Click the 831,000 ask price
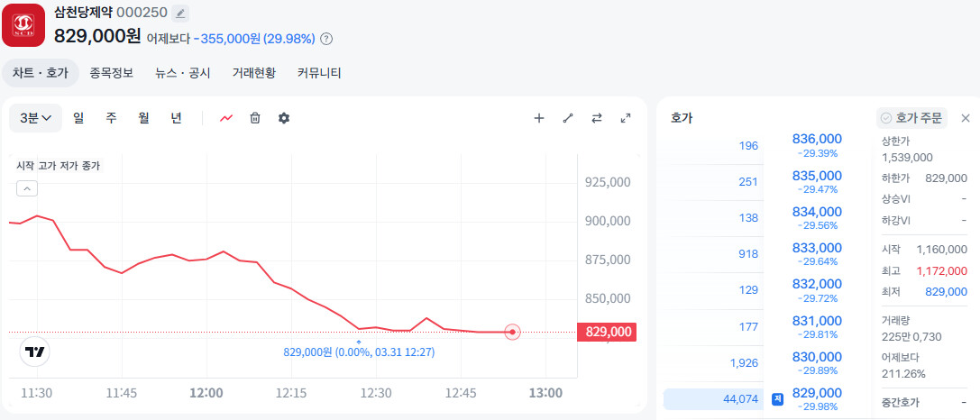This screenshot has height=420, width=980. 817,321
